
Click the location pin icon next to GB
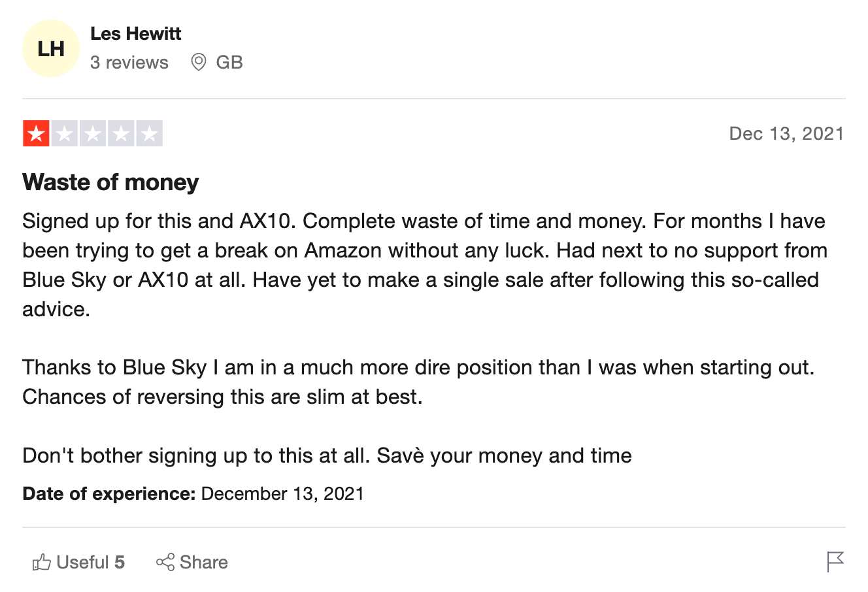(198, 62)
